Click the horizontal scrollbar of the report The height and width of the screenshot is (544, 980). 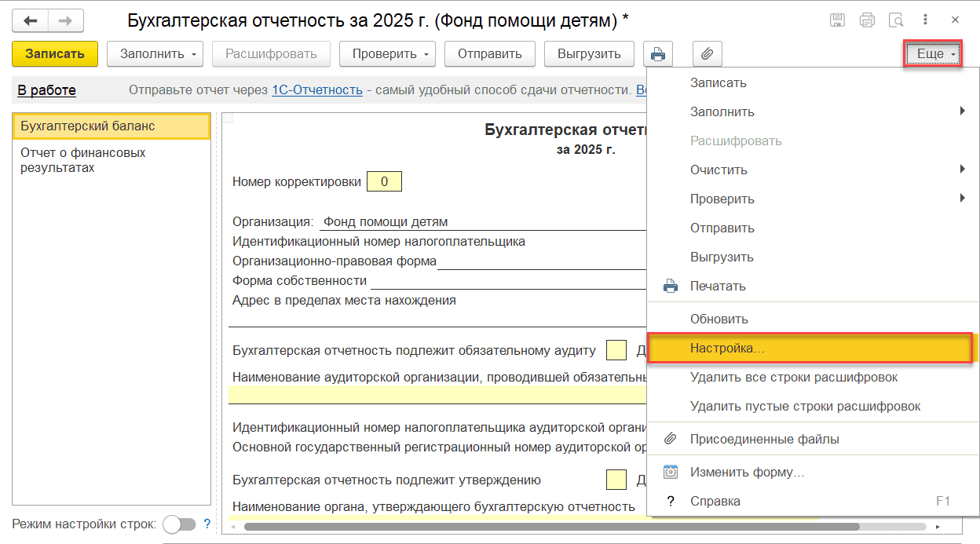click(550, 526)
